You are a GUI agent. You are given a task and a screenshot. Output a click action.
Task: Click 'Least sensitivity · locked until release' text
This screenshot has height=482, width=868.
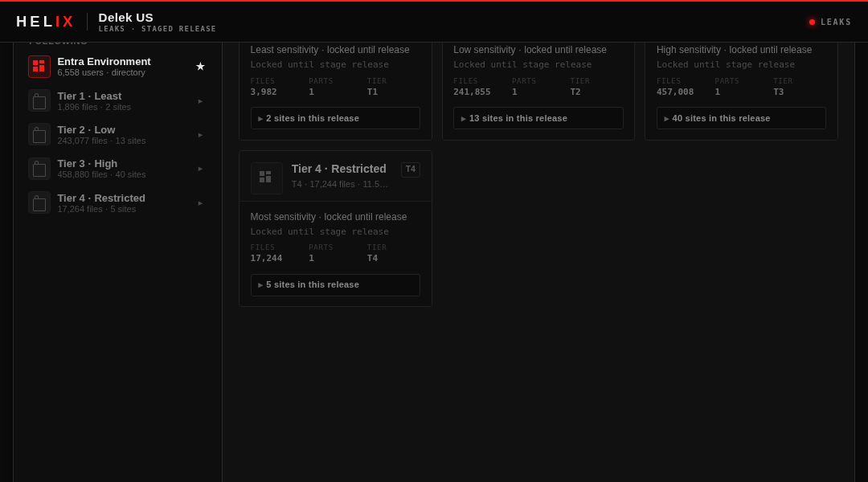click(x=330, y=50)
